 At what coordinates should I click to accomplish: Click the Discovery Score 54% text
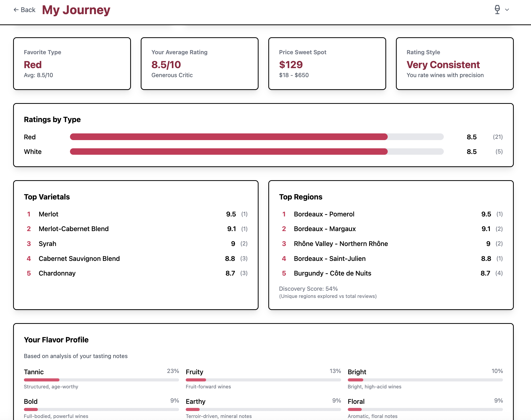point(308,289)
